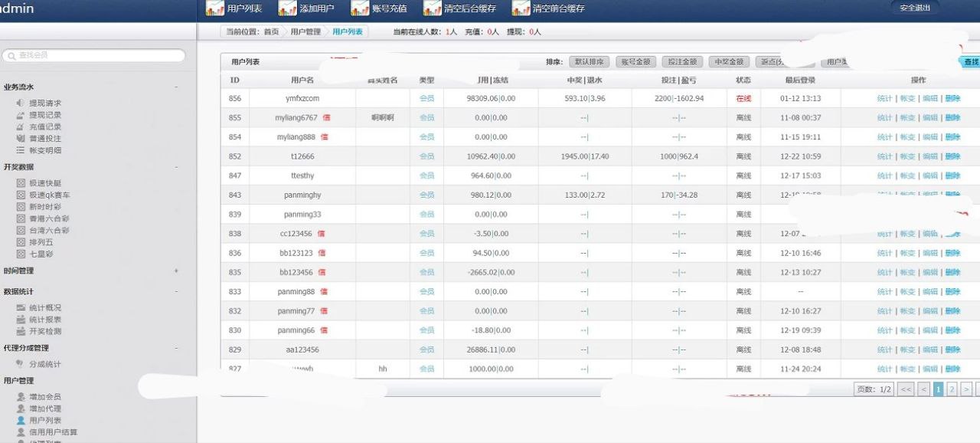Expand the 时间管理 sidebar section

pyautogui.click(x=176, y=271)
